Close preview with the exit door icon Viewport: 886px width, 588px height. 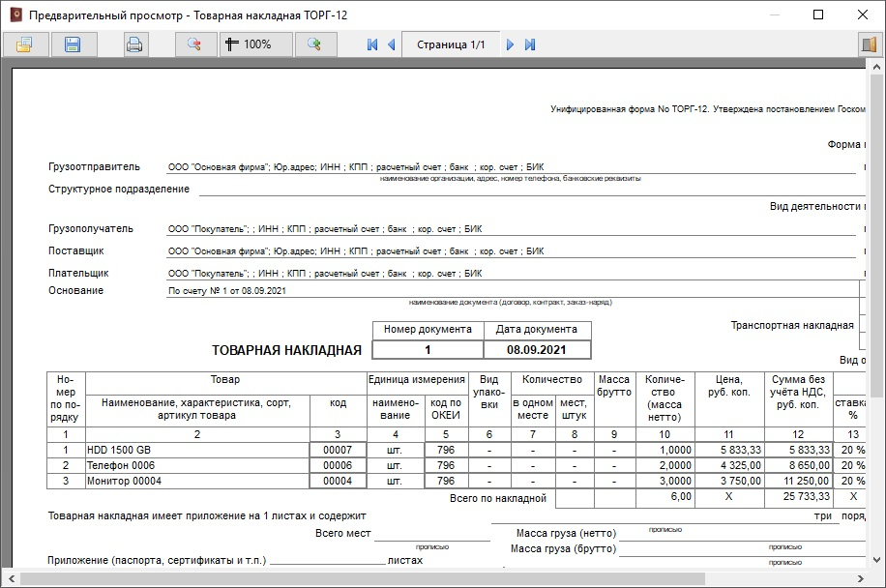click(x=868, y=44)
